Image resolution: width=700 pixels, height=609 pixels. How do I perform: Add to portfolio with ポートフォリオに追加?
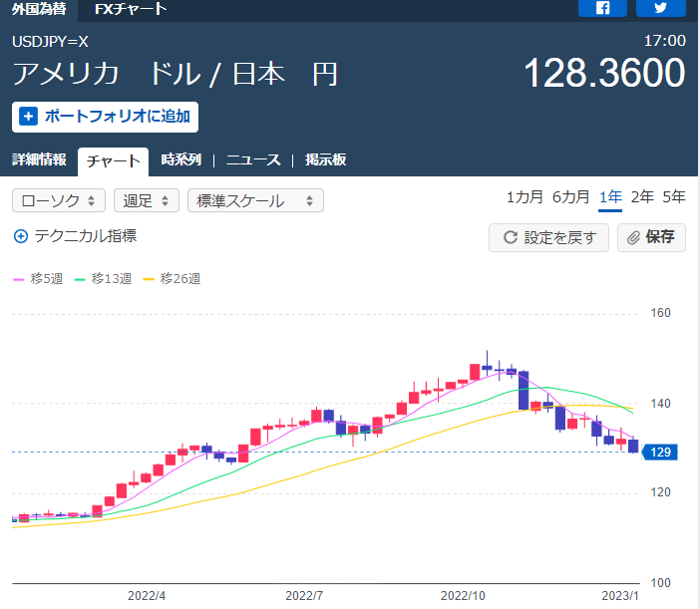(105, 117)
